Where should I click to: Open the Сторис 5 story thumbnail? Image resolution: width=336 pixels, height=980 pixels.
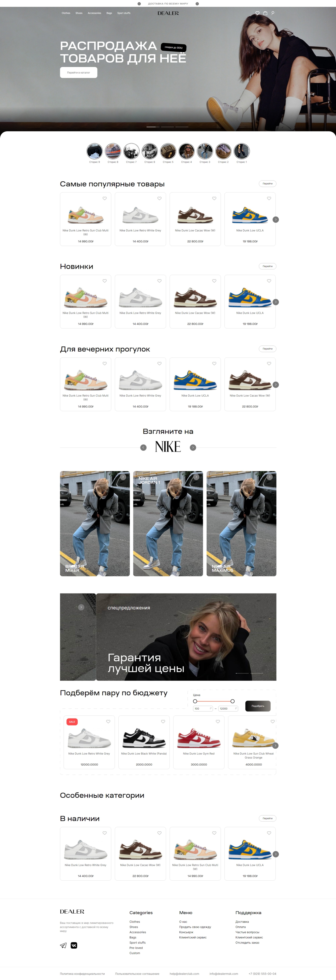coord(168,151)
